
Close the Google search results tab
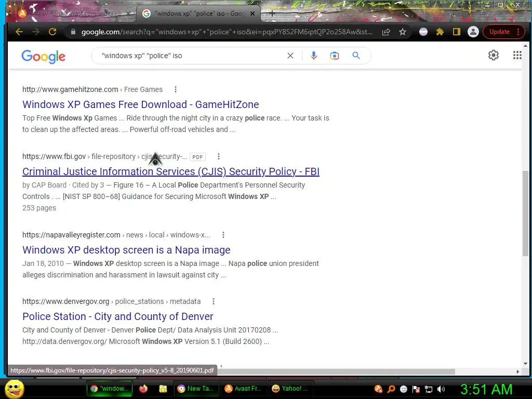click(x=252, y=14)
